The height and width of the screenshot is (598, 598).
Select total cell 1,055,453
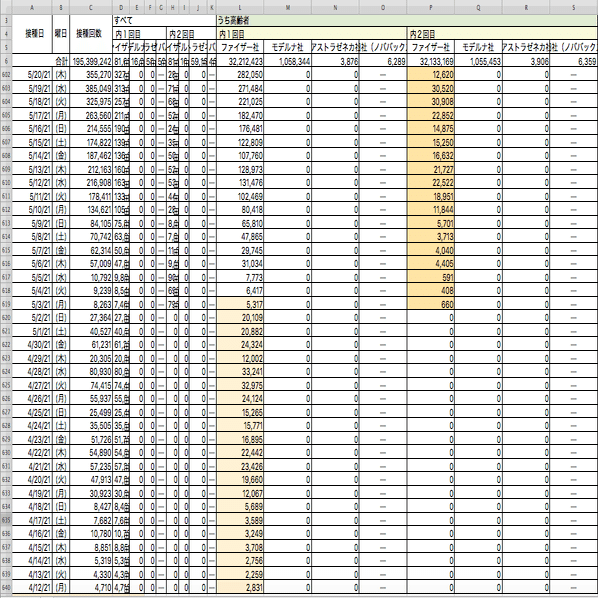coord(478,61)
